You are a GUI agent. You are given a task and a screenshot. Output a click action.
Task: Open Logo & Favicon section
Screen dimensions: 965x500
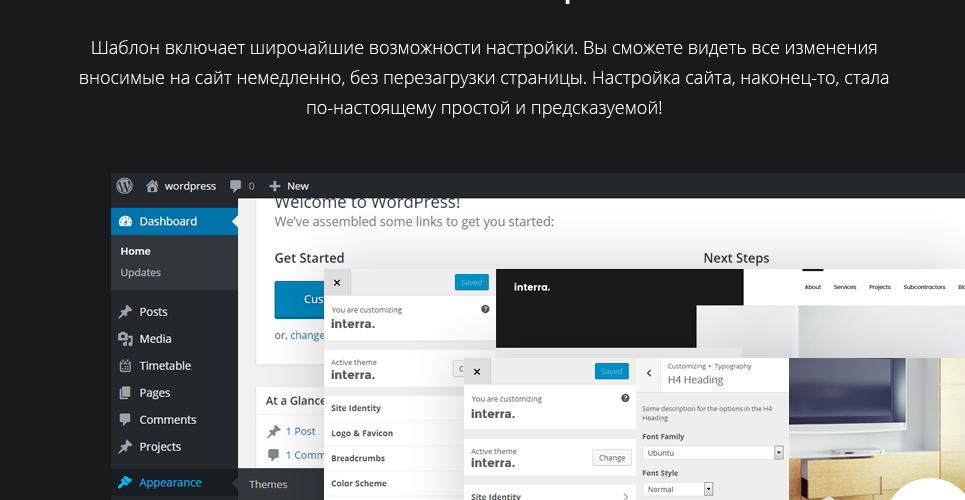click(394, 433)
